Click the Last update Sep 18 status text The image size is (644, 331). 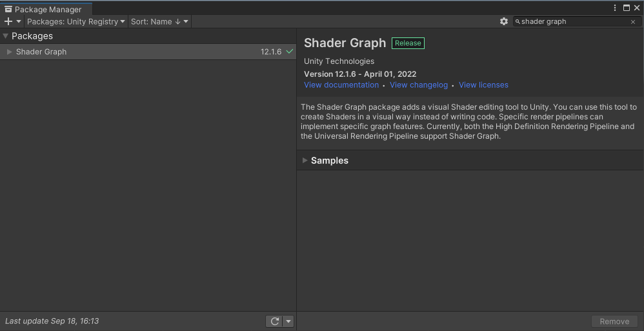pyautogui.click(x=52, y=321)
